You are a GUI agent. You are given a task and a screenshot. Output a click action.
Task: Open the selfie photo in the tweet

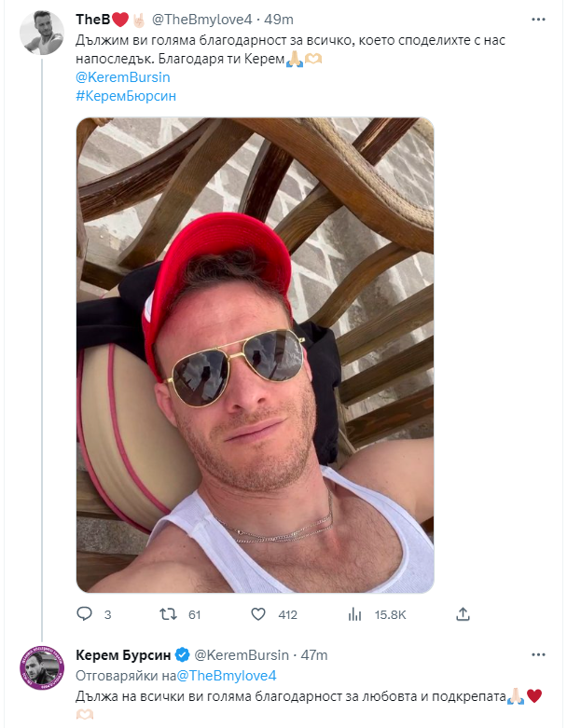[255, 354]
